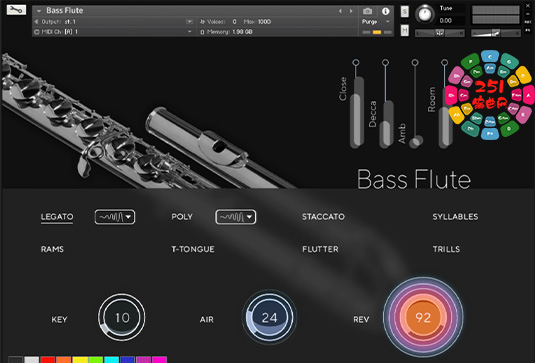Select the LEGATO articulation

(x=57, y=217)
